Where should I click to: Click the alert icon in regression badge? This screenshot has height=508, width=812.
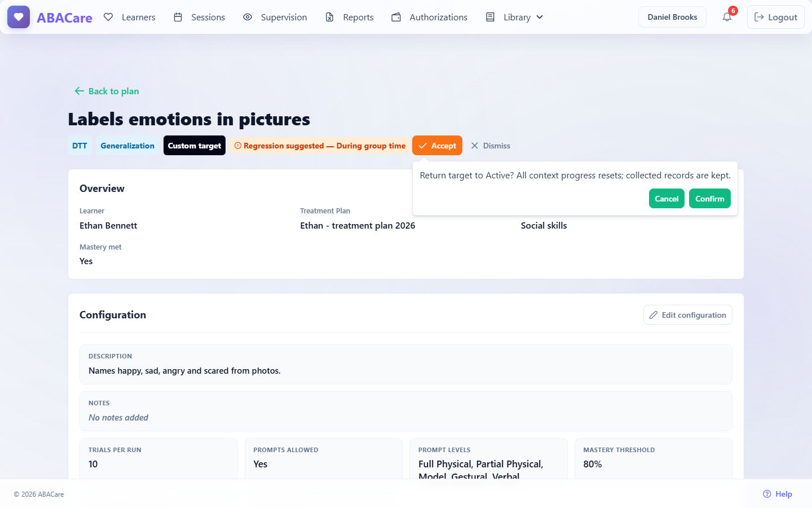[238, 146]
